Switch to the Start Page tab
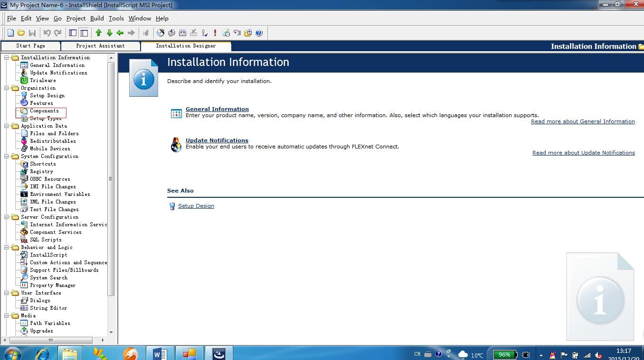This screenshot has height=360, width=644. click(x=30, y=46)
